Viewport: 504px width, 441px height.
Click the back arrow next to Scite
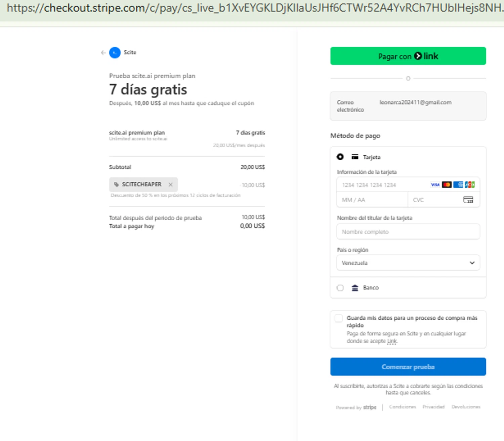pyautogui.click(x=103, y=52)
